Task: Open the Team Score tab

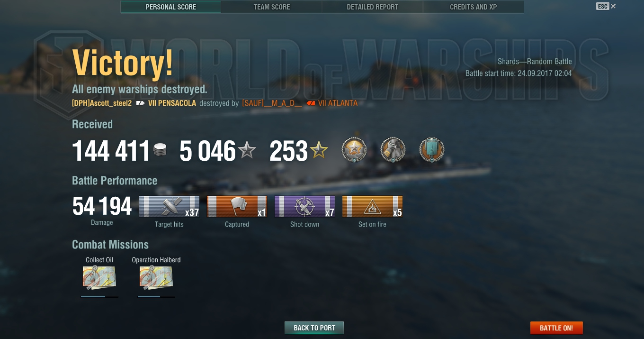Action: (272, 7)
